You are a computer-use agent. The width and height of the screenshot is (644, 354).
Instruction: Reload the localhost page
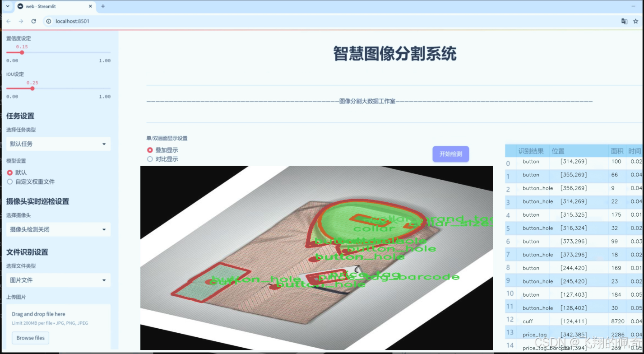click(x=33, y=21)
